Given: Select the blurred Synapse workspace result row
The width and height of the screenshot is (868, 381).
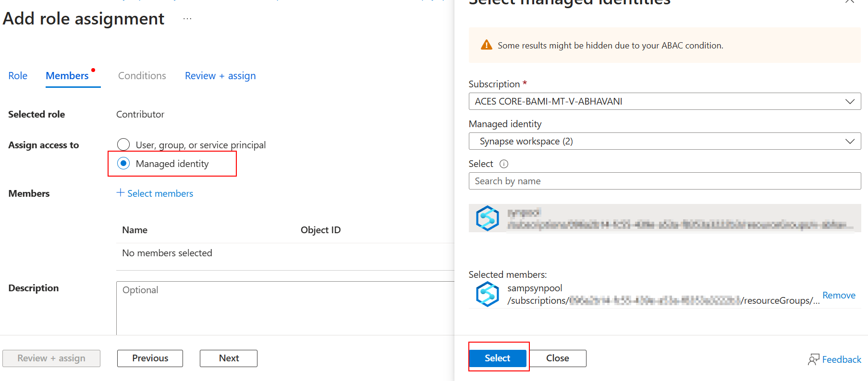Looking at the screenshot, I should (664, 218).
